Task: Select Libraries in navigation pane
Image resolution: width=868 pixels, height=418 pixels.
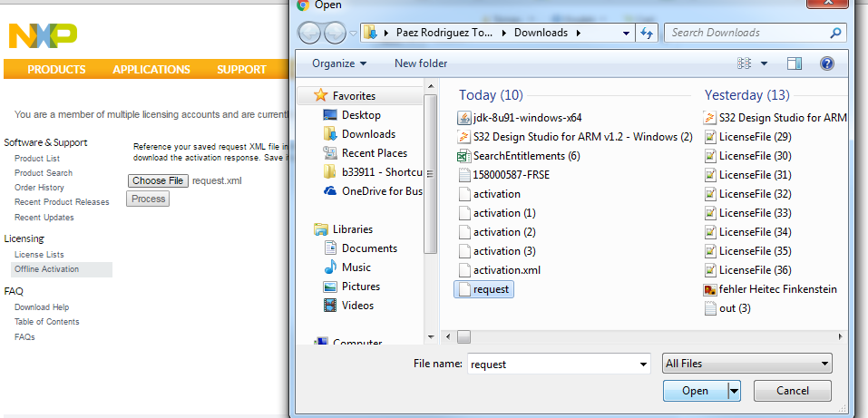Action: (343, 229)
